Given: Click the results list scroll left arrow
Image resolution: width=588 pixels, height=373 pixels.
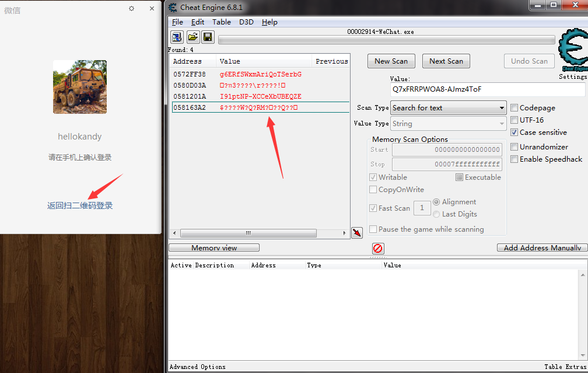Looking at the screenshot, I should coord(174,233).
